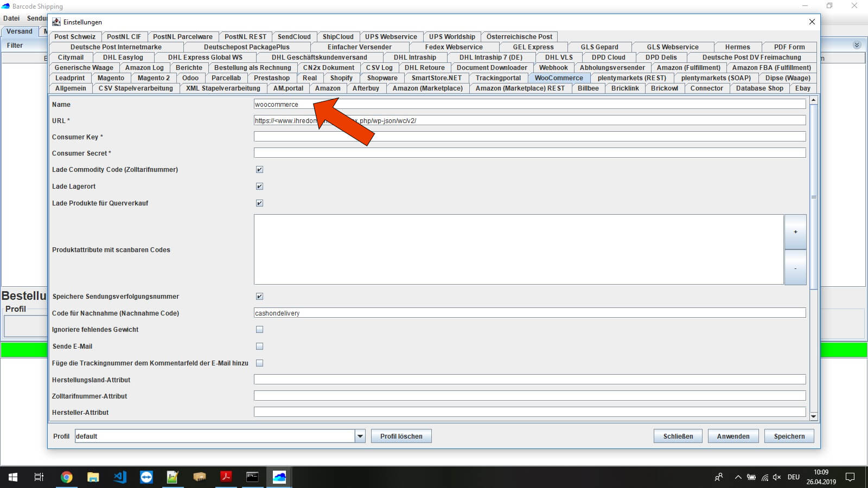Show hidden system tray icons
This screenshot has height=488, width=868.
pos(738,477)
